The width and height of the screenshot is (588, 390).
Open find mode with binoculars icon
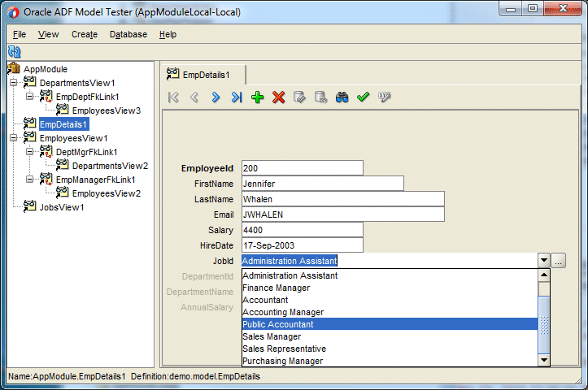coord(342,97)
